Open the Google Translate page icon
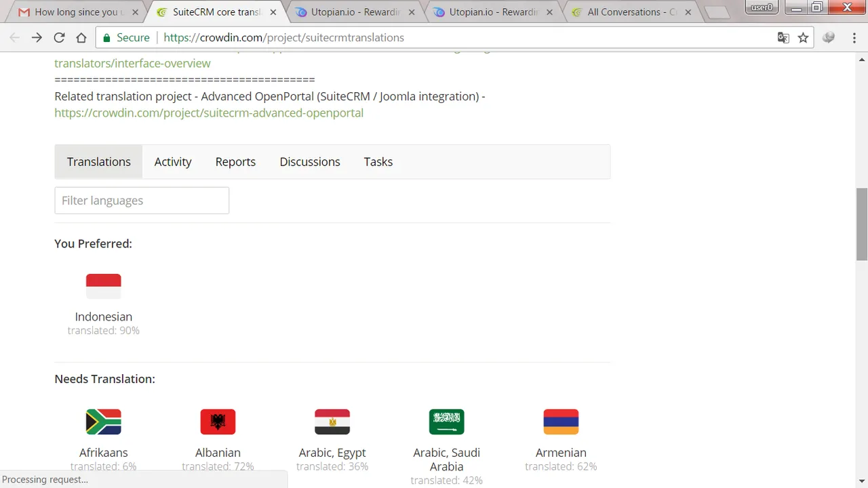This screenshot has height=488, width=868. (783, 38)
